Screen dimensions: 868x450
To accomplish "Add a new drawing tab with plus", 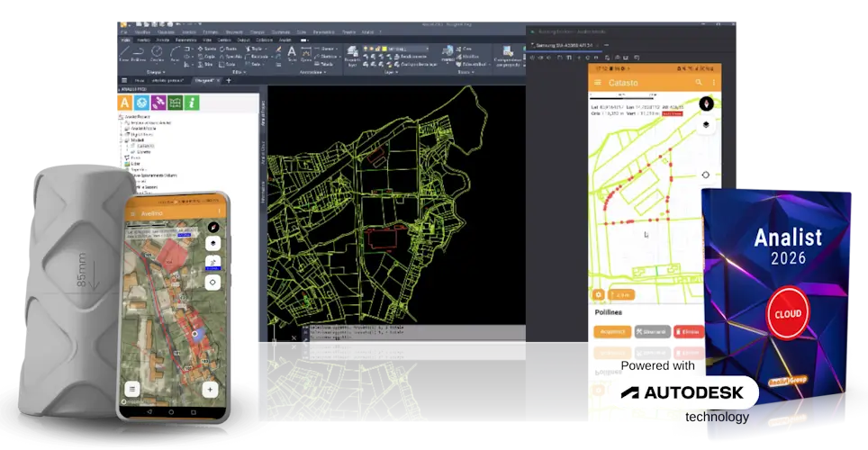I will coord(228,80).
